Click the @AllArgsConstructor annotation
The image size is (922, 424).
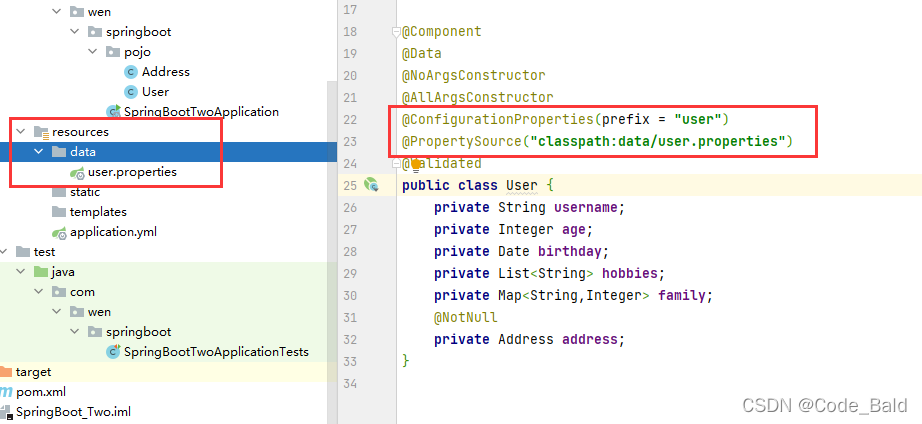point(477,97)
